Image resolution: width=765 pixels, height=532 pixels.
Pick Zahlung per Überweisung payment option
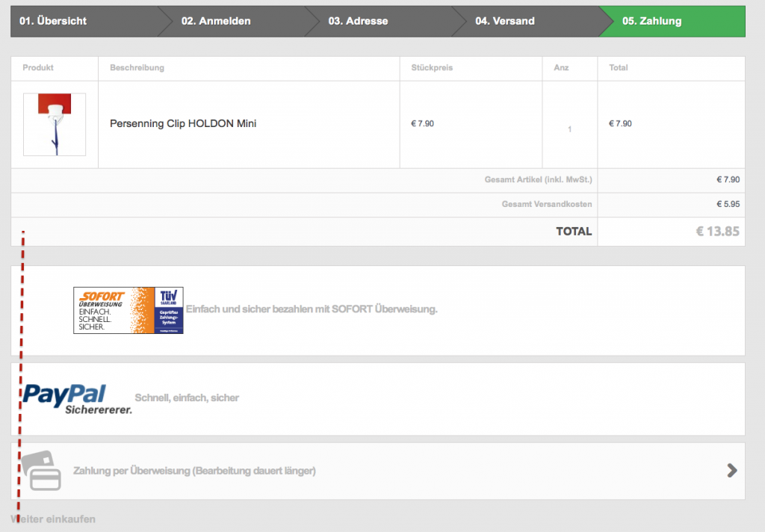point(194,471)
